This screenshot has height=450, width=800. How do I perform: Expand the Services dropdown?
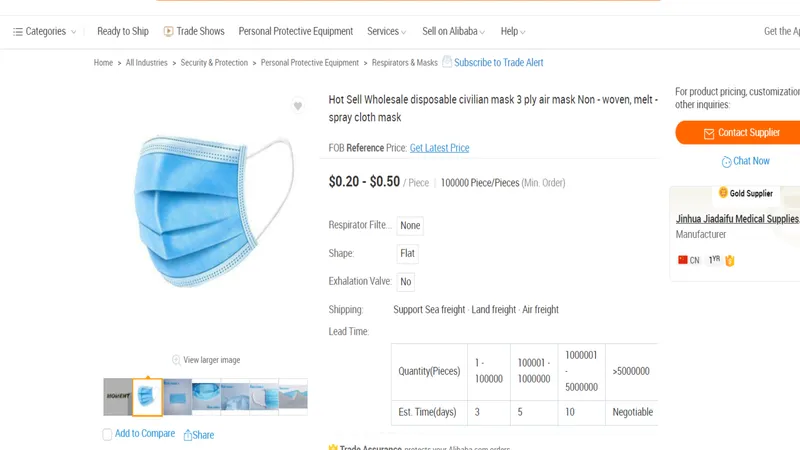[x=386, y=31]
